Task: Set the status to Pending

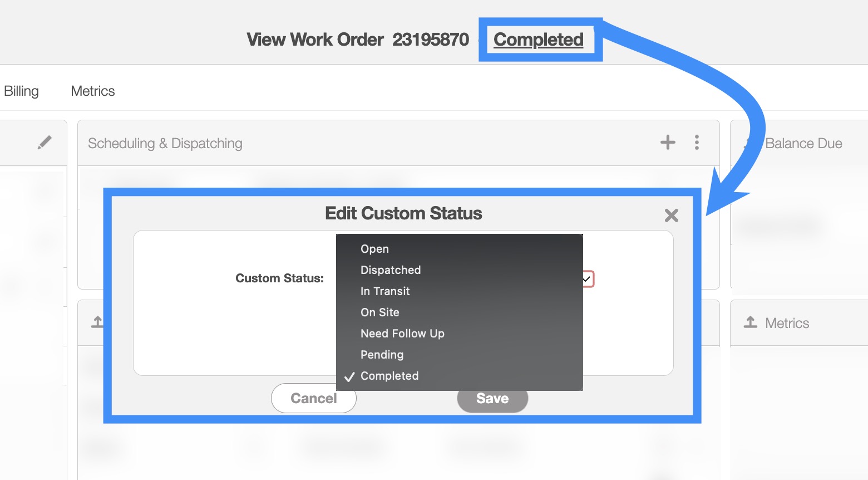Action: 382,355
